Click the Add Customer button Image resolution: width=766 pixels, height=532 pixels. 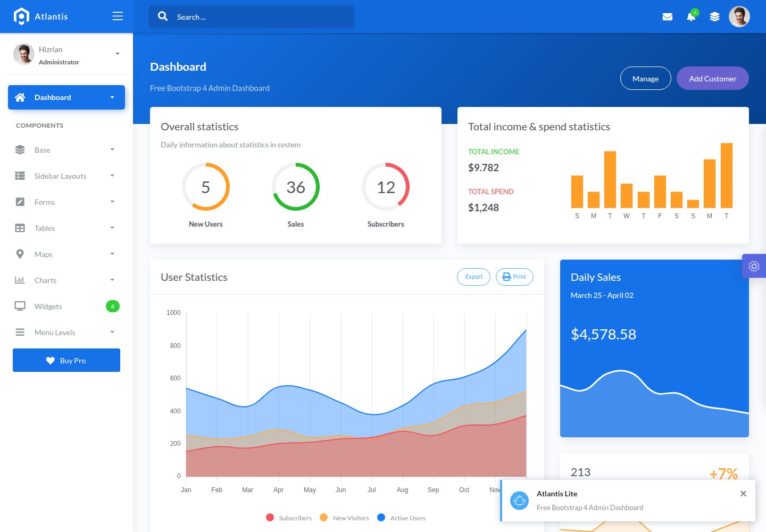coord(713,78)
